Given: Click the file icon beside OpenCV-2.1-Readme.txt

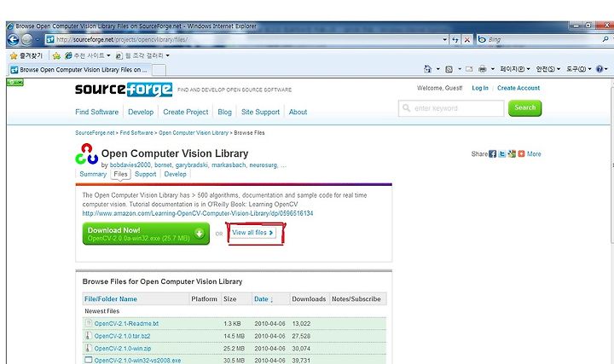Looking at the screenshot, I should (89, 323).
